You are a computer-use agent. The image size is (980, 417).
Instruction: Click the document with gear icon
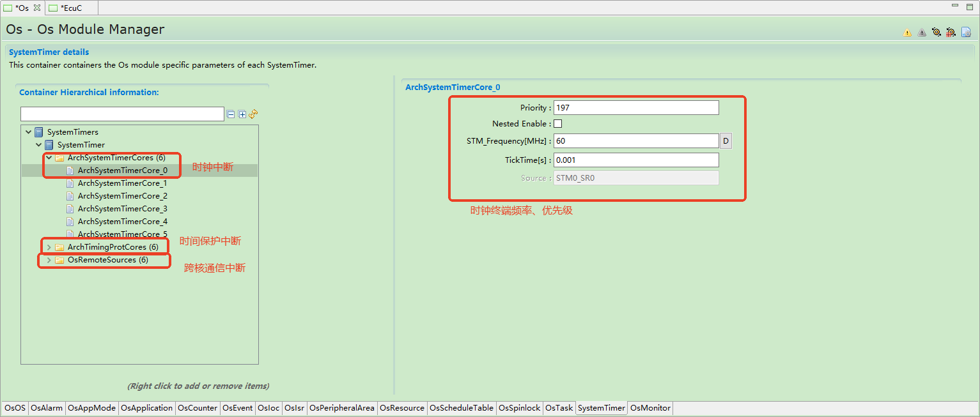pyautogui.click(x=966, y=32)
